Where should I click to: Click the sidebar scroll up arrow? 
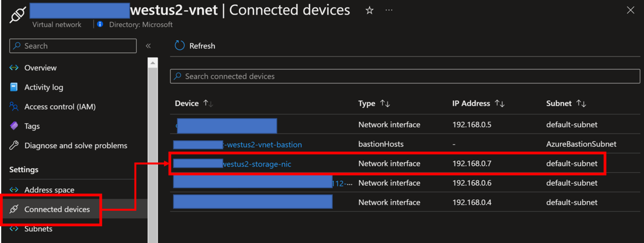pos(153,63)
